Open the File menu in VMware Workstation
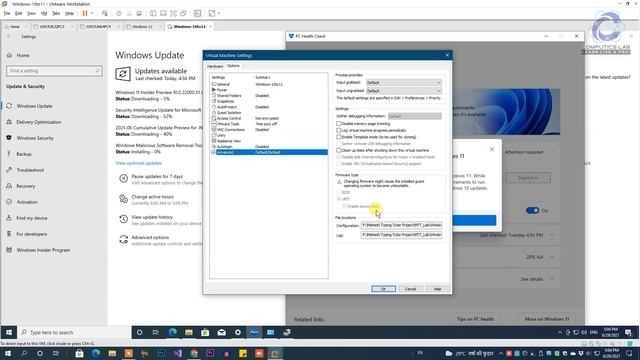This screenshot has width=640, height=360. (x=7, y=13)
